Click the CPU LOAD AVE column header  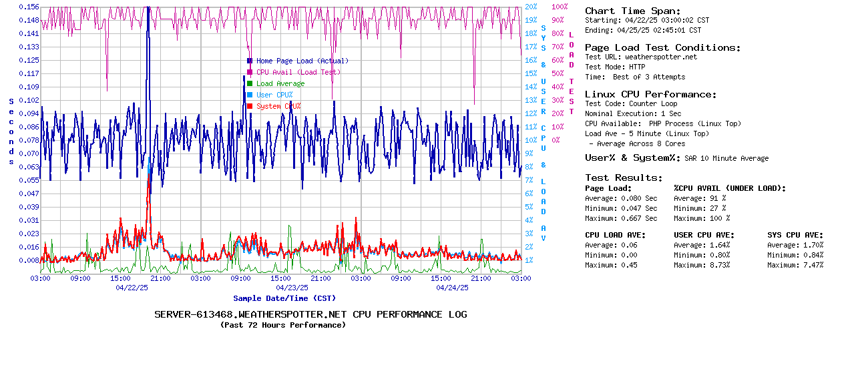click(x=615, y=235)
